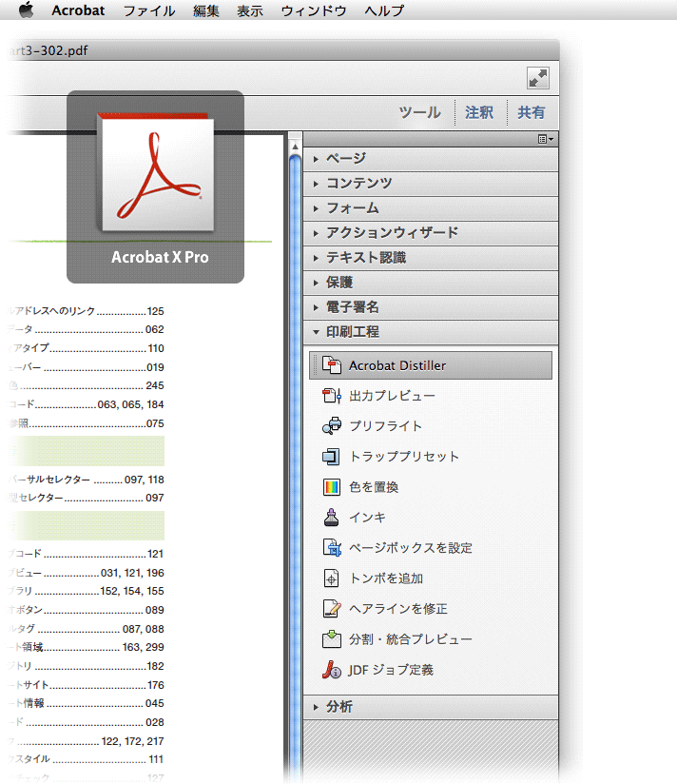The width and height of the screenshot is (677, 784).
Task: Select the 色を置換 tool
Action: click(x=360, y=487)
